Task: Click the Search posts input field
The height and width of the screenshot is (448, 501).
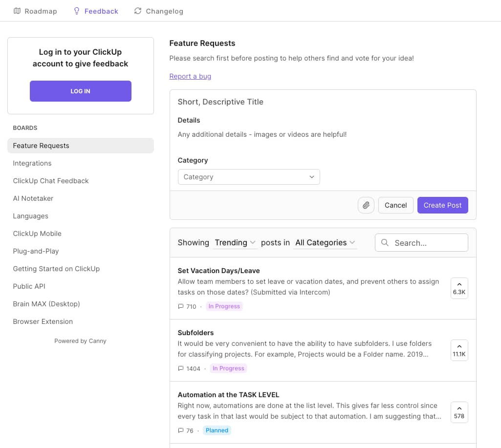Action: (425, 242)
